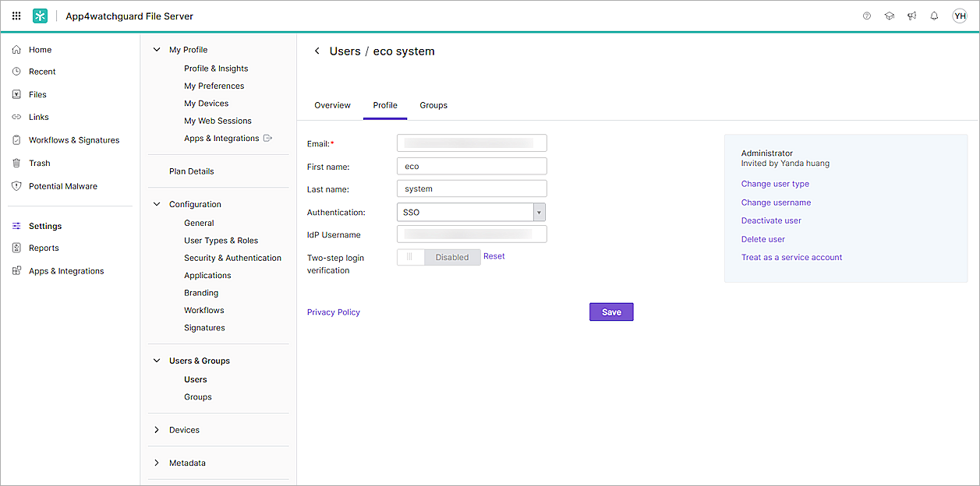Expand the Devices section
The width and height of the screenshot is (980, 486).
tap(157, 430)
